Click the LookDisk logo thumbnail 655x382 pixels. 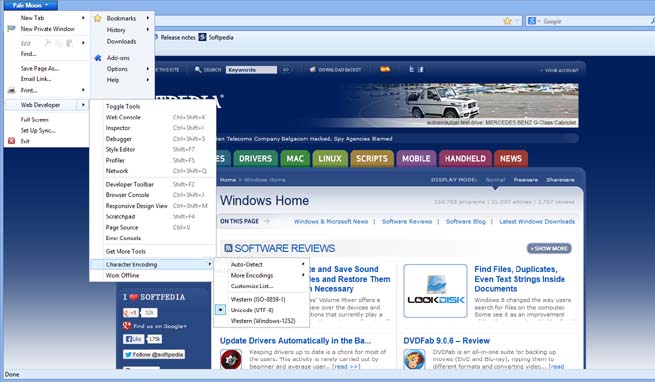pyautogui.click(x=435, y=291)
